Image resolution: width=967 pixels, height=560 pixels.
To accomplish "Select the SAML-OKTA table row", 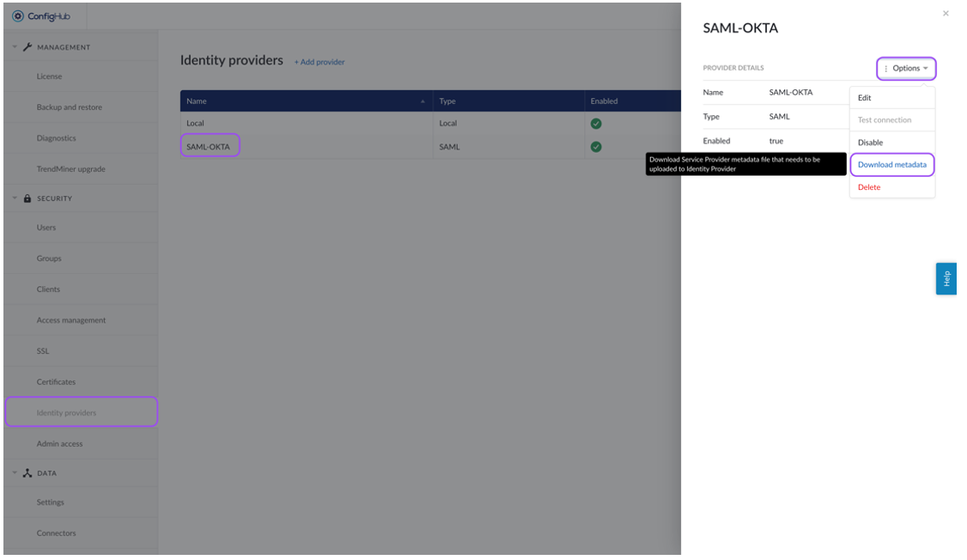I will point(430,147).
